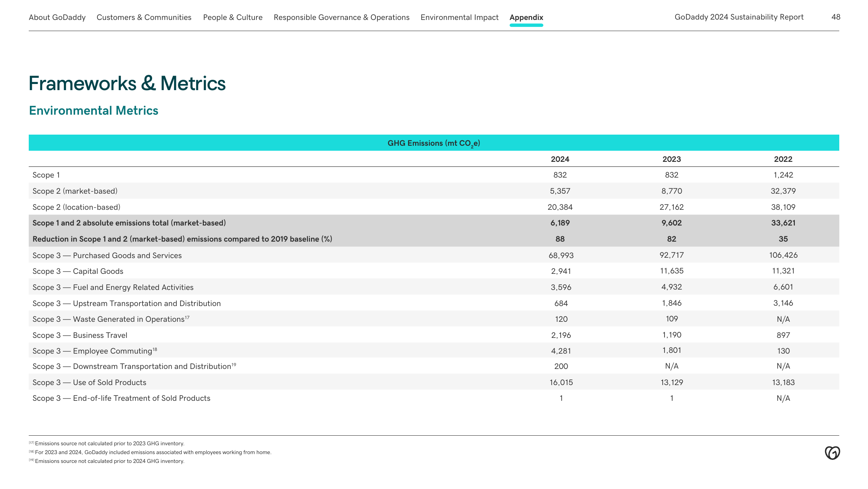Click the value 4,281

(561, 351)
